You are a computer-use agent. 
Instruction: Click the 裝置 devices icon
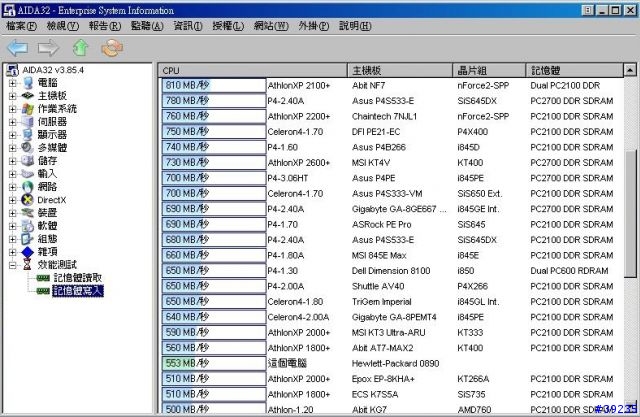click(28, 213)
